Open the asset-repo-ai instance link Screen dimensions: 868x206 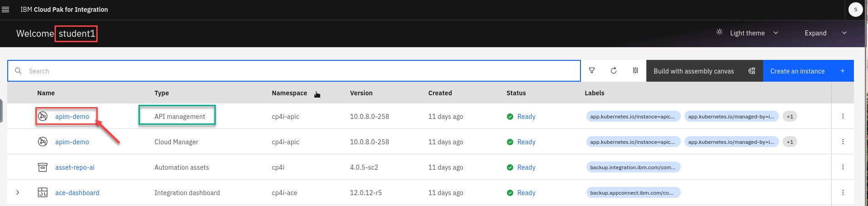point(75,167)
